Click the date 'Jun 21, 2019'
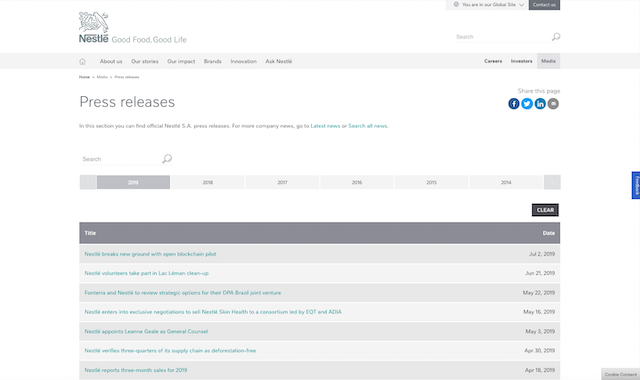The width and height of the screenshot is (640, 380). click(x=540, y=273)
